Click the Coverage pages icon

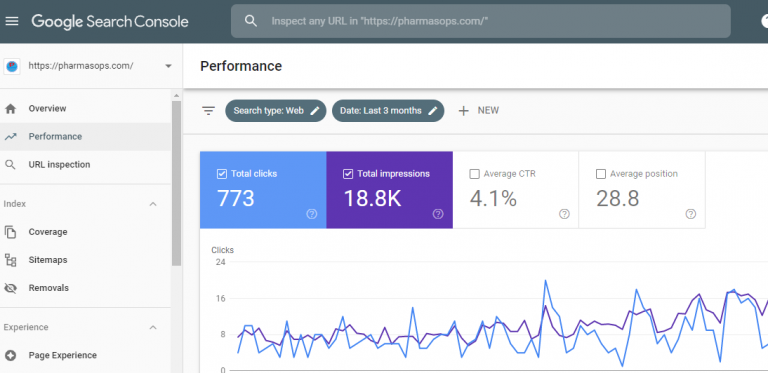pos(10,232)
